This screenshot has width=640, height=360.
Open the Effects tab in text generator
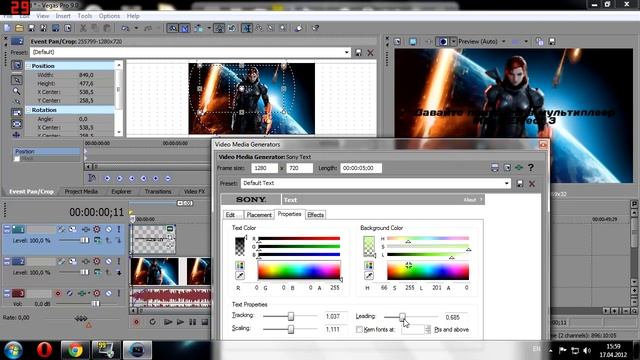[x=316, y=215]
